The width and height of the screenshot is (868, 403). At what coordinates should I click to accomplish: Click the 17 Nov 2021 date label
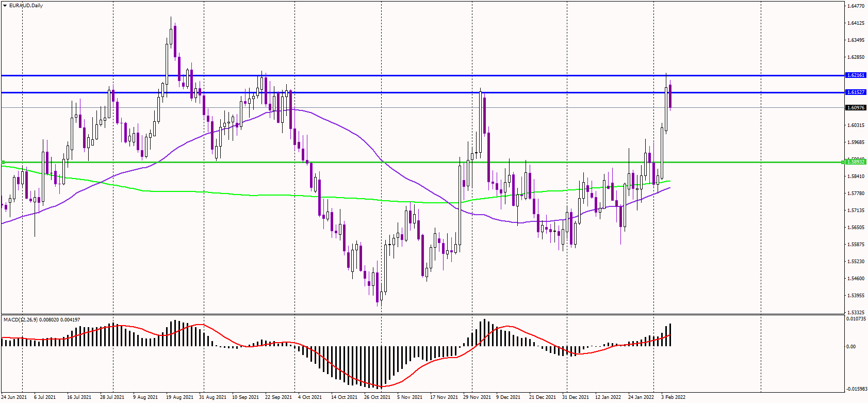click(x=444, y=397)
